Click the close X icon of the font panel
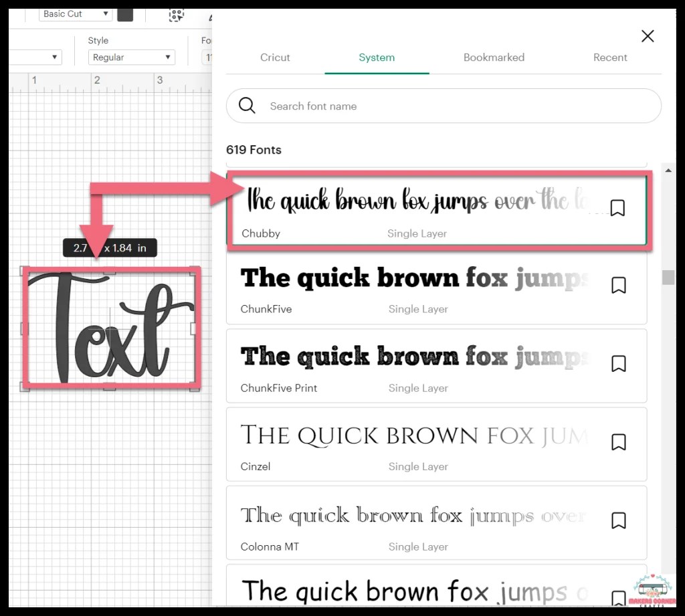Image resolution: width=685 pixels, height=616 pixels. (x=647, y=36)
